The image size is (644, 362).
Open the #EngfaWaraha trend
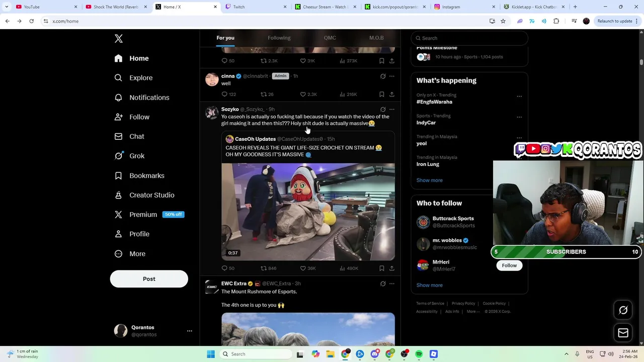point(434,102)
